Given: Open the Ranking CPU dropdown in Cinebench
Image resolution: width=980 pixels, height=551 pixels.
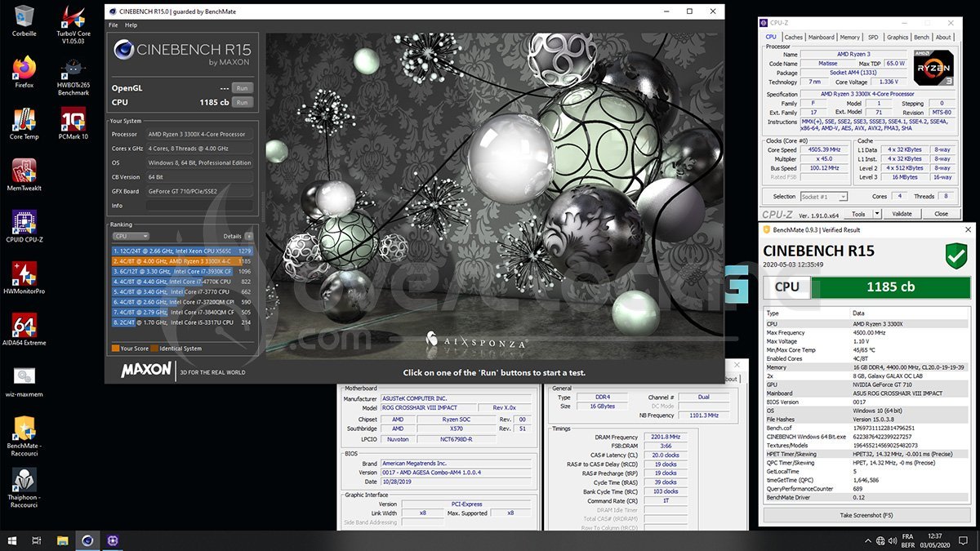Looking at the screenshot, I should click(x=130, y=236).
